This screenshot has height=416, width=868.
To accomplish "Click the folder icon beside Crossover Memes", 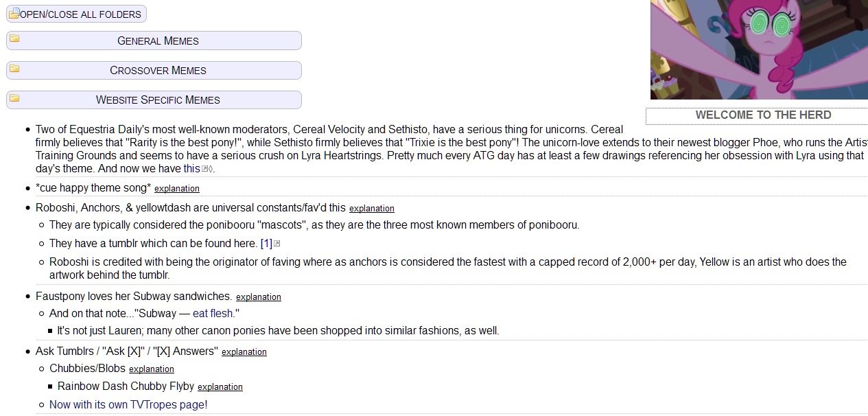I will [x=14, y=69].
